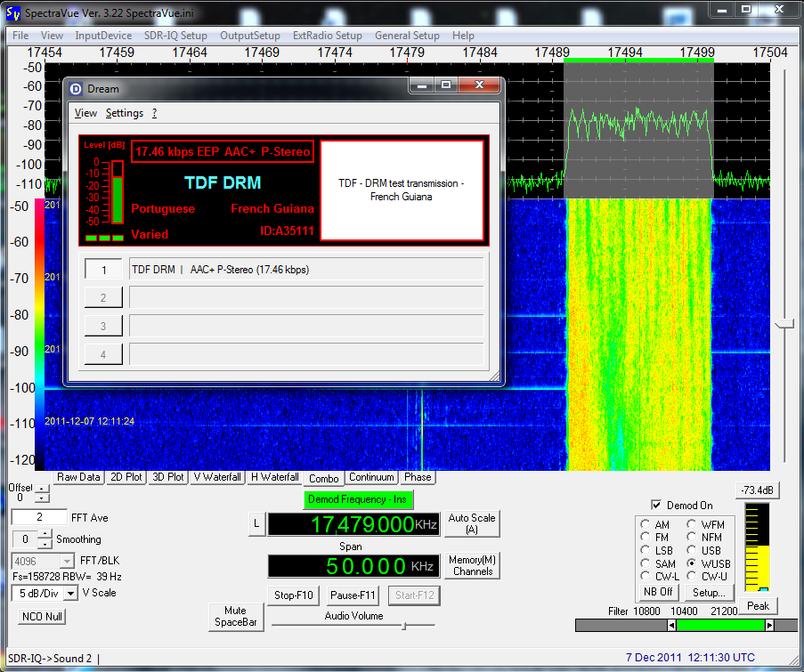Viewport: 804px width, 672px height.
Task: Switch to the V Waterfall tab
Action: click(x=216, y=477)
